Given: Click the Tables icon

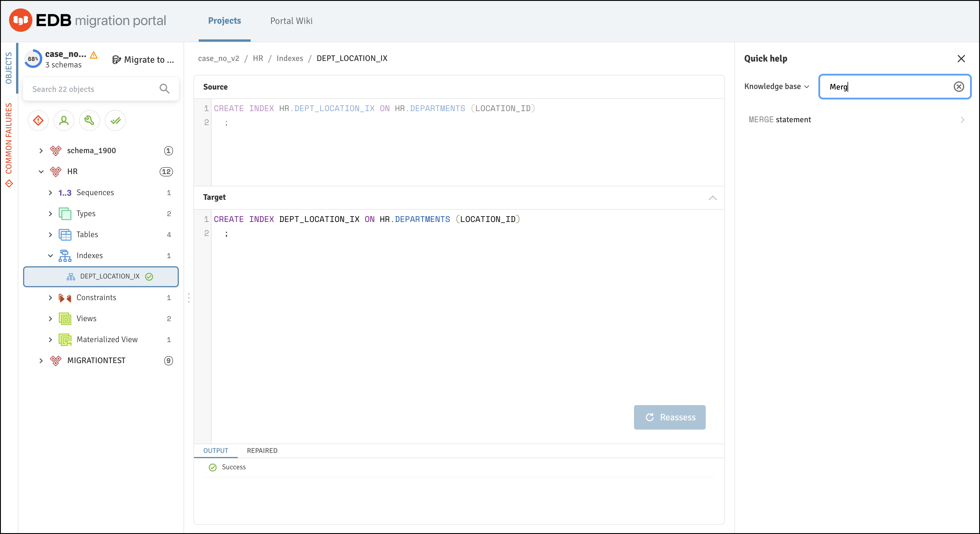Looking at the screenshot, I should click(x=65, y=235).
